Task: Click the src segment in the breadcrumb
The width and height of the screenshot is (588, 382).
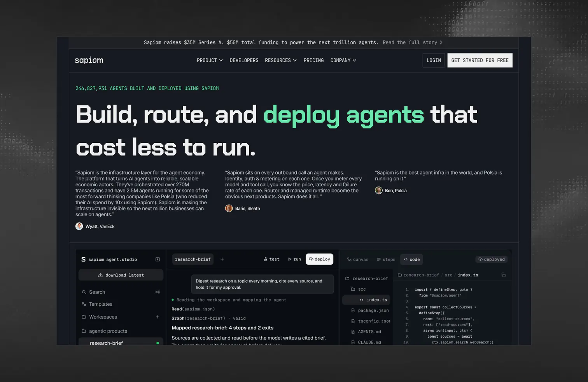Action: click(448, 275)
